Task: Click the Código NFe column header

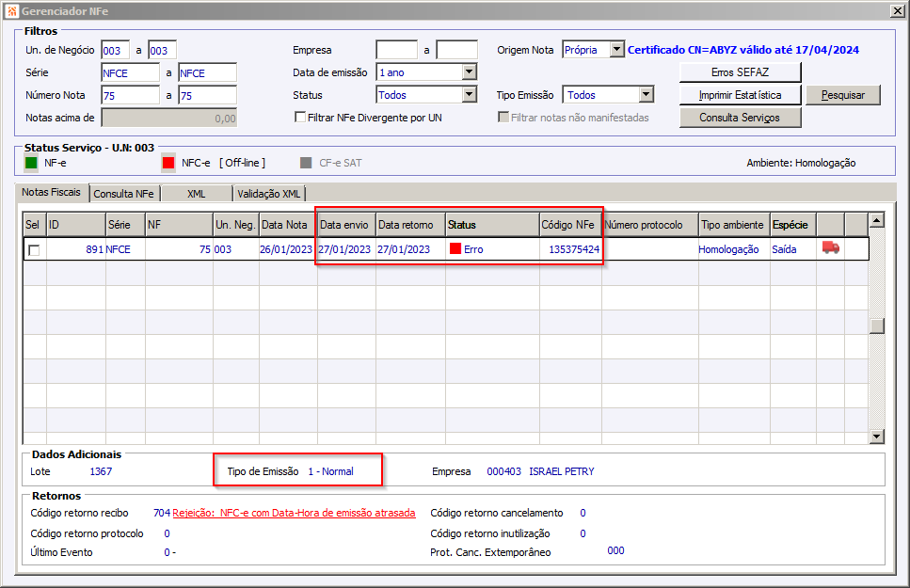Action: pos(570,225)
